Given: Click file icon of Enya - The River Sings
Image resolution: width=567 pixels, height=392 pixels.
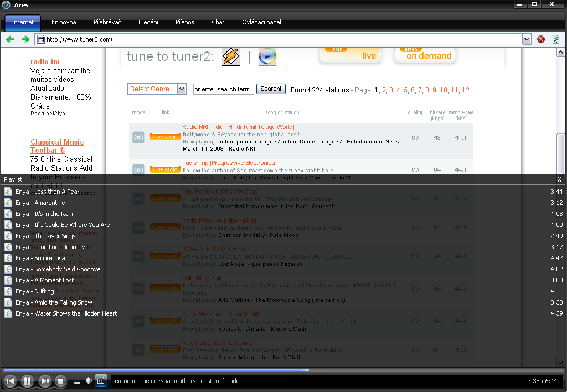Looking at the screenshot, I should click(x=8, y=236).
